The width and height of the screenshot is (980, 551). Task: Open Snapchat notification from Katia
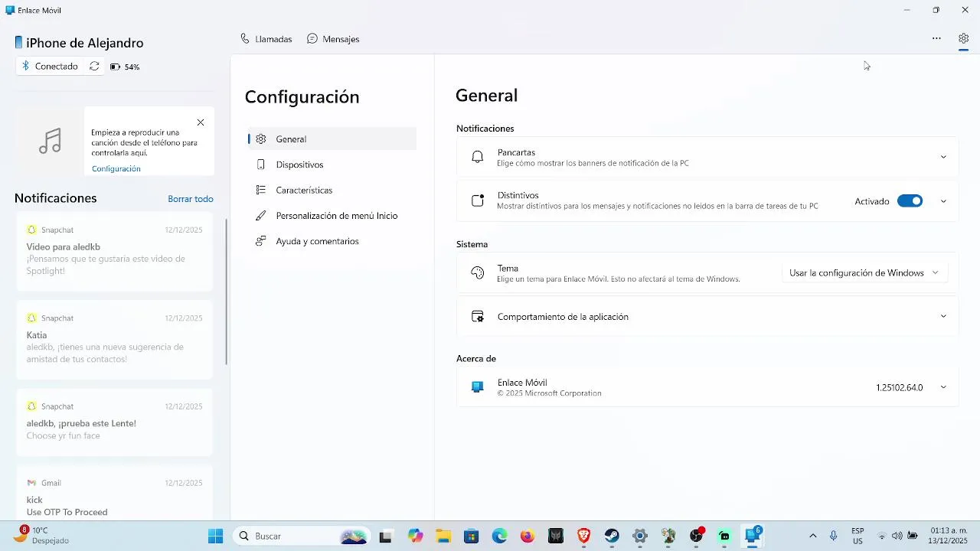(x=114, y=341)
